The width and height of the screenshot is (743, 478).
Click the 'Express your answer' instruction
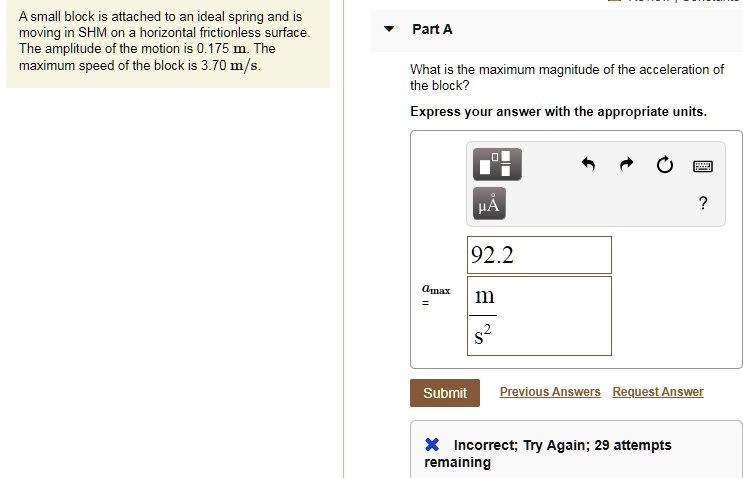pyautogui.click(x=558, y=111)
